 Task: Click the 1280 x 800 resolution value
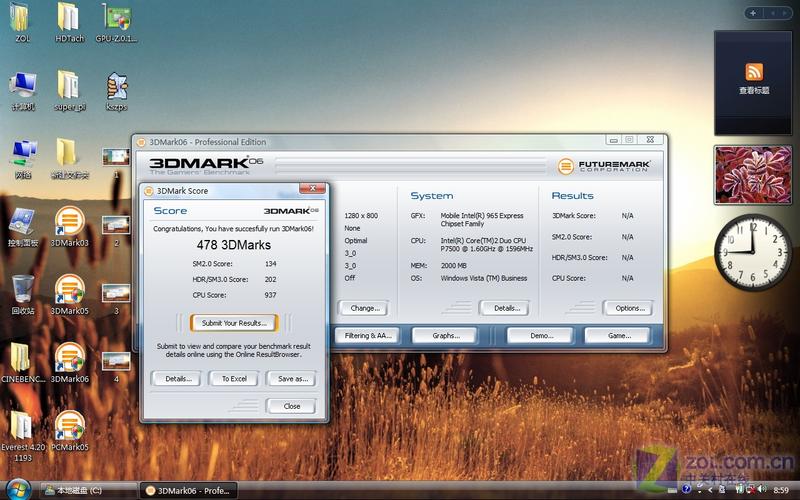tap(361, 215)
